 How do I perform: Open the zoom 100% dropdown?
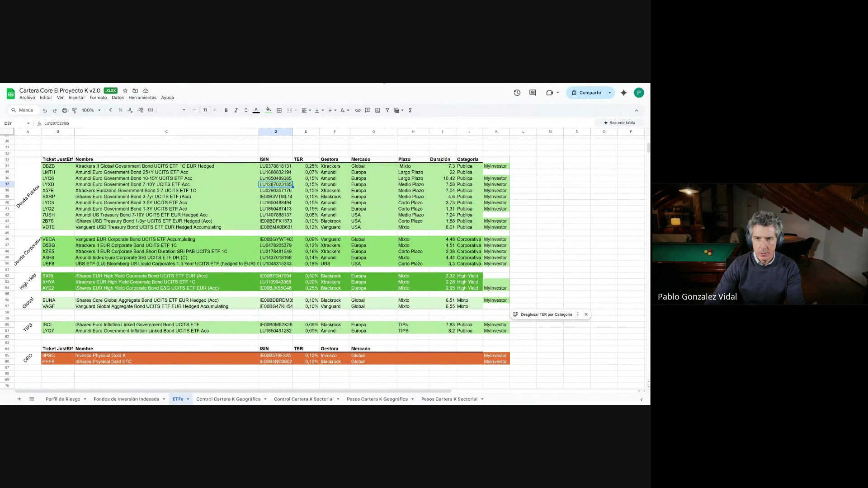[91, 110]
